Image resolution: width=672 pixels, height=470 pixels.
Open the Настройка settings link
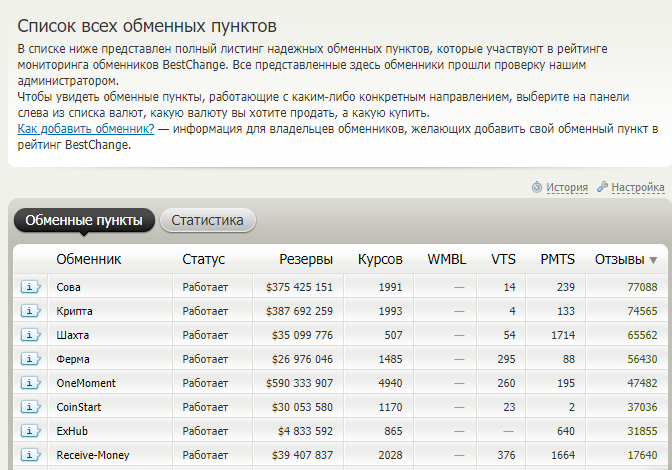pyautogui.click(x=637, y=187)
